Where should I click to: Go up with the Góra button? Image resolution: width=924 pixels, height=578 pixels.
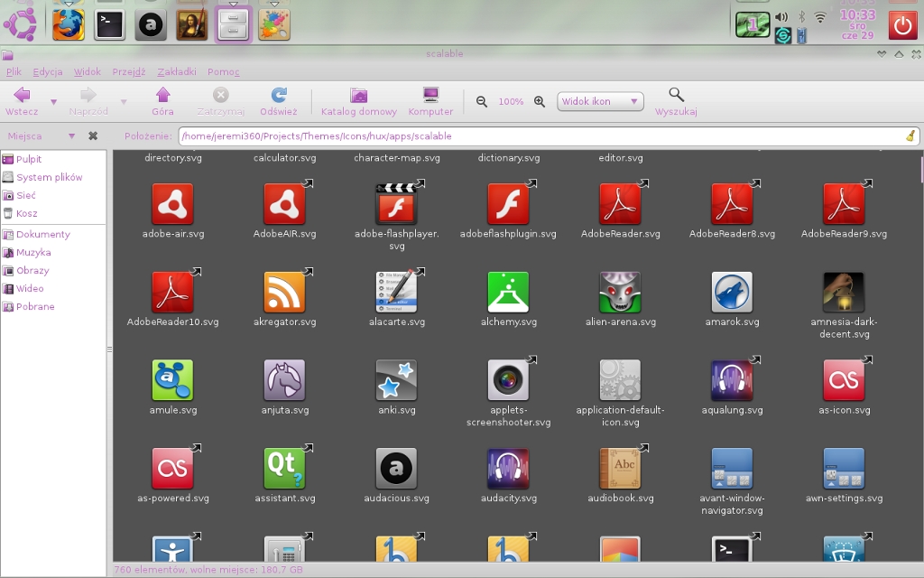(x=162, y=101)
